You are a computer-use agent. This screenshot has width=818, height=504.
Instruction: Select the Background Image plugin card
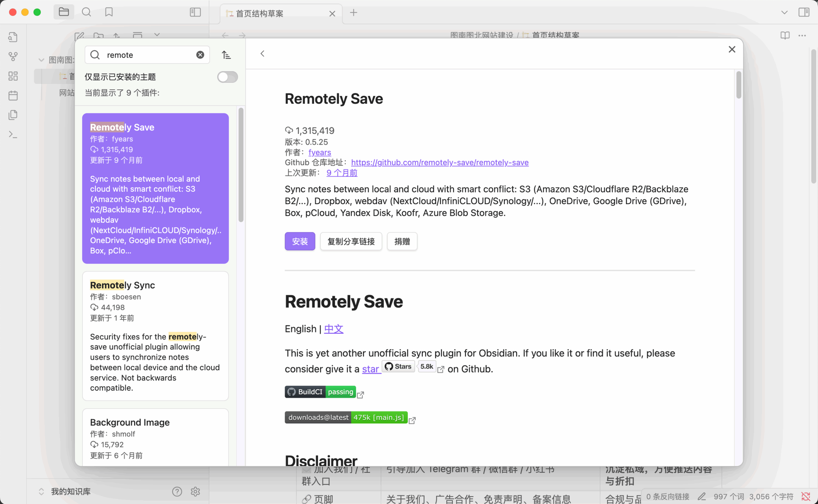[x=155, y=437]
